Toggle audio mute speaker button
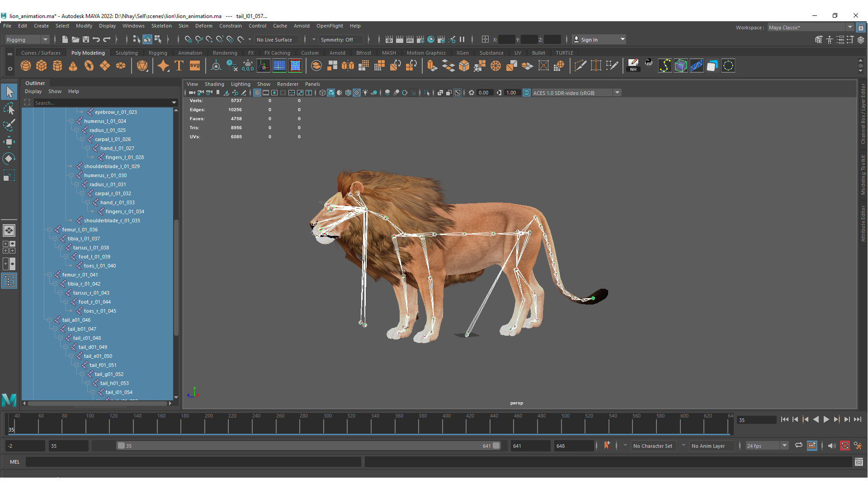 point(832,446)
